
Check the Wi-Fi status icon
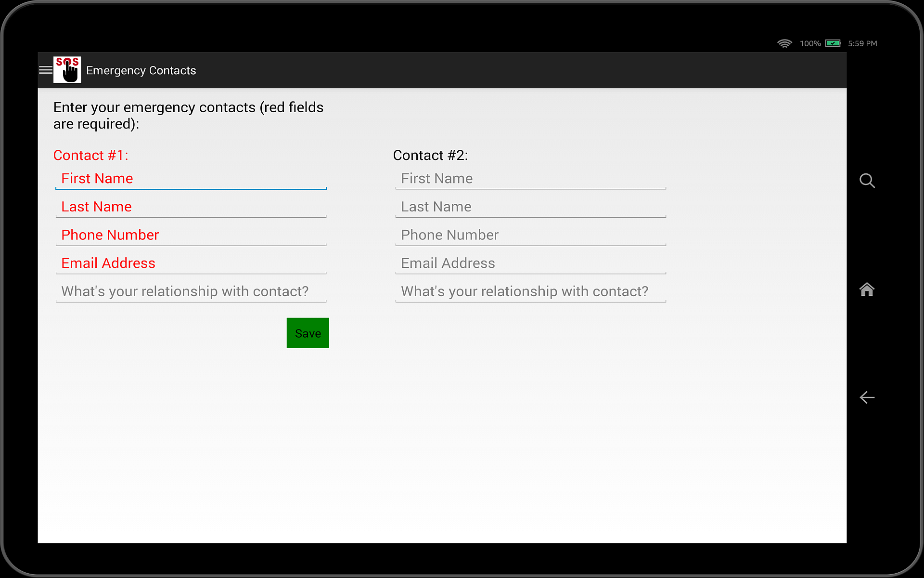784,43
